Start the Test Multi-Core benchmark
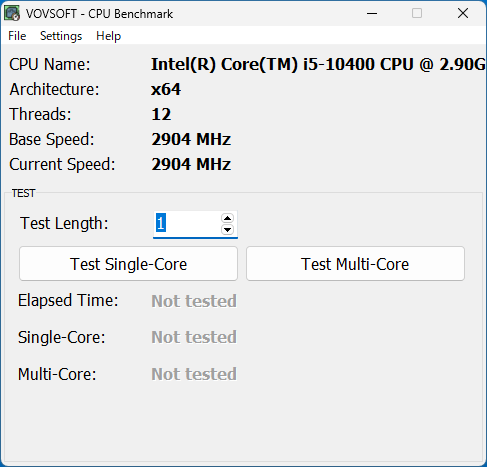 pos(355,264)
